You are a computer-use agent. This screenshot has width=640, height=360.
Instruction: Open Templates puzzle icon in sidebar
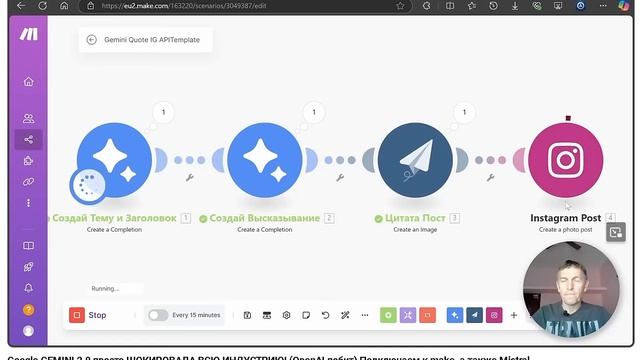coord(29,160)
